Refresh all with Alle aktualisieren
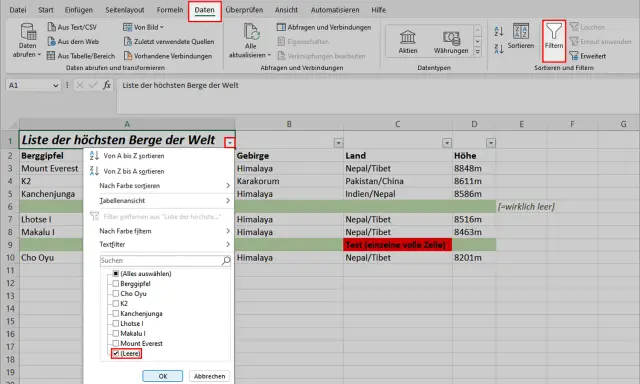This screenshot has height=384, width=640. click(250, 40)
